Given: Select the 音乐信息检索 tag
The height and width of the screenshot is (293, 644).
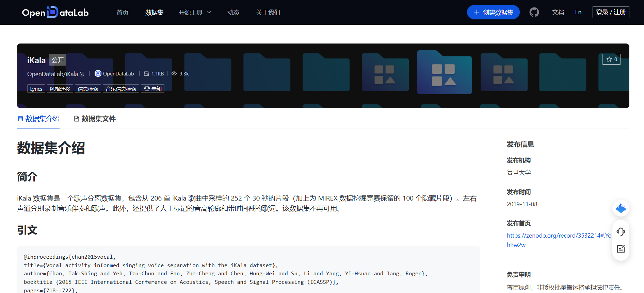Looking at the screenshot, I should pyautogui.click(x=121, y=89).
